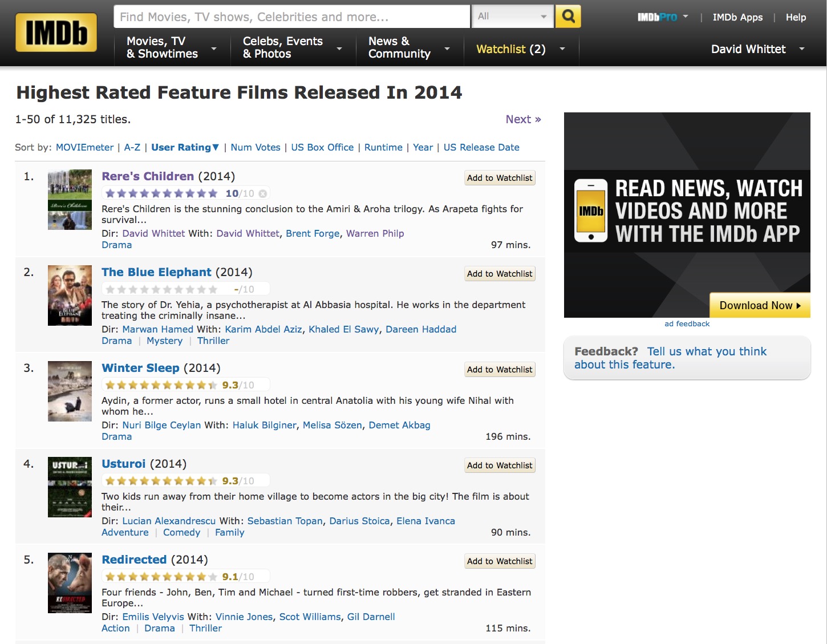Go to IMDb Apps

pos(737,17)
